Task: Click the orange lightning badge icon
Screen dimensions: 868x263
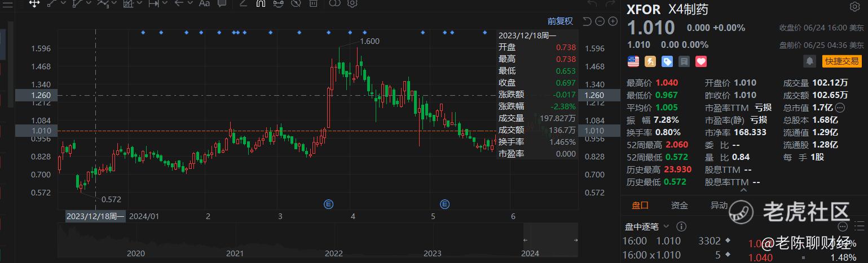Action: tap(650, 61)
